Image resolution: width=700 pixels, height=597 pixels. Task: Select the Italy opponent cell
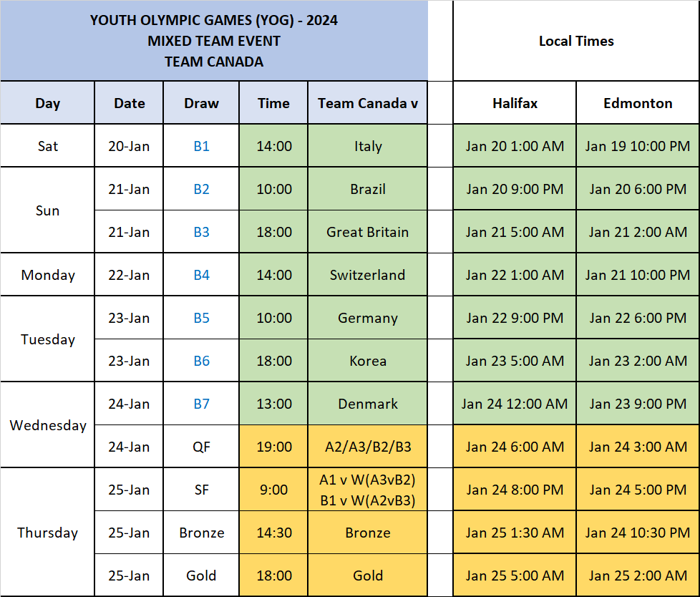point(368,146)
